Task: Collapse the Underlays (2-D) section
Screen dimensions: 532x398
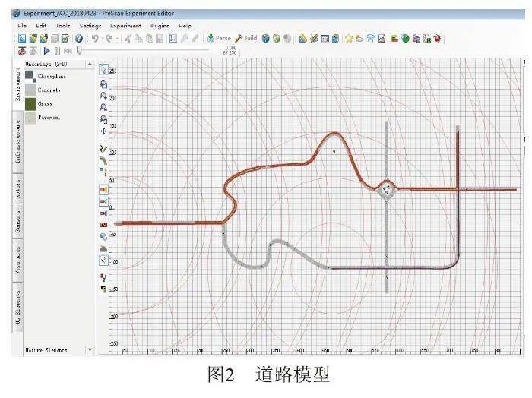Action: (90, 65)
